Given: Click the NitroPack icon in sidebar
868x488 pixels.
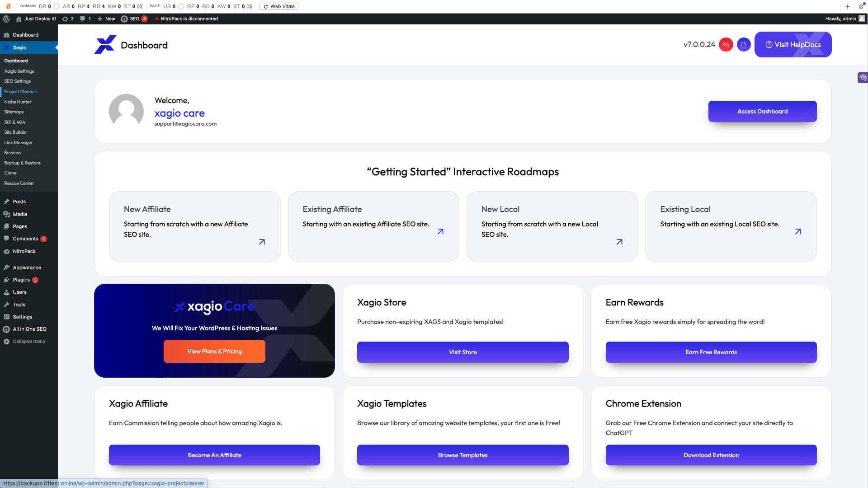Looking at the screenshot, I should coord(6,251).
